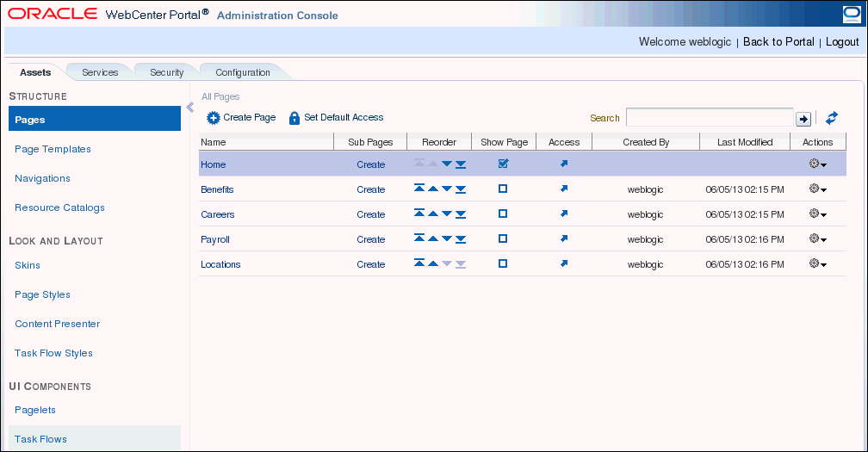Move Payroll page to top
The image size is (868, 452).
(x=419, y=238)
